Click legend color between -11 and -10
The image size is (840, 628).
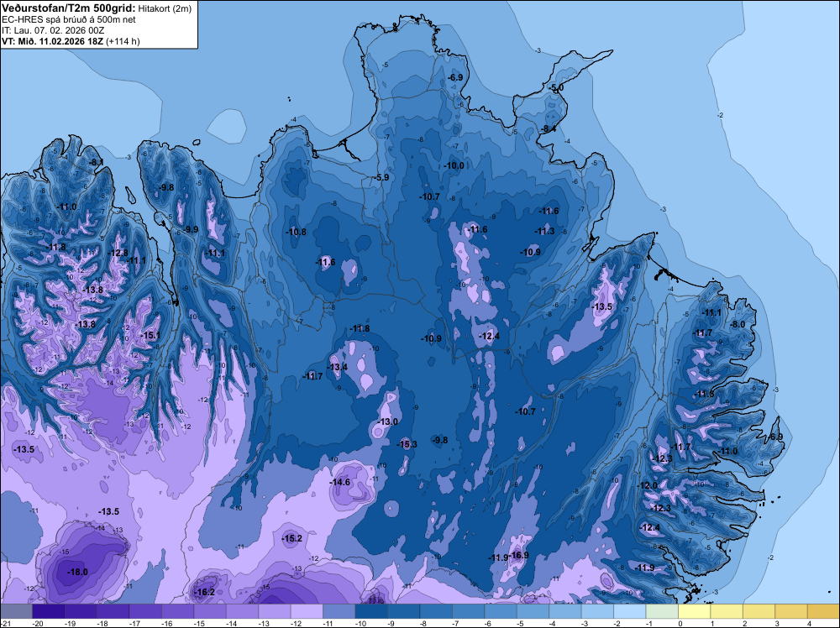[x=339, y=611]
